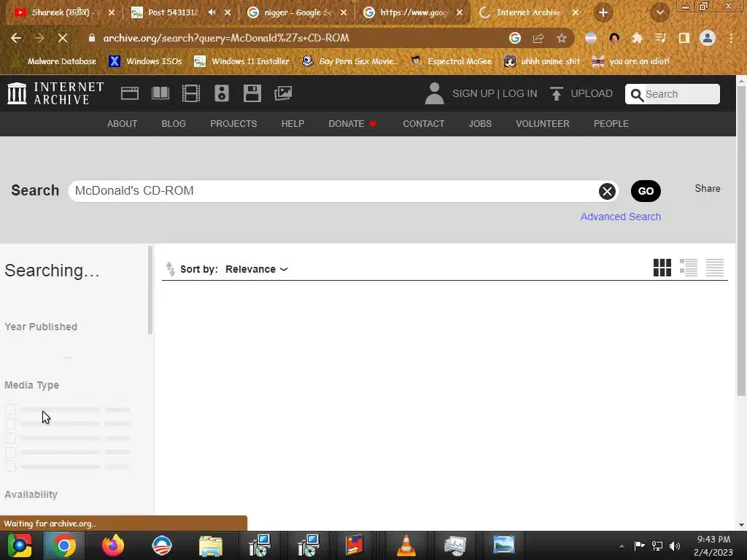
Task: Show hidden system tray icons
Action: coord(622,546)
